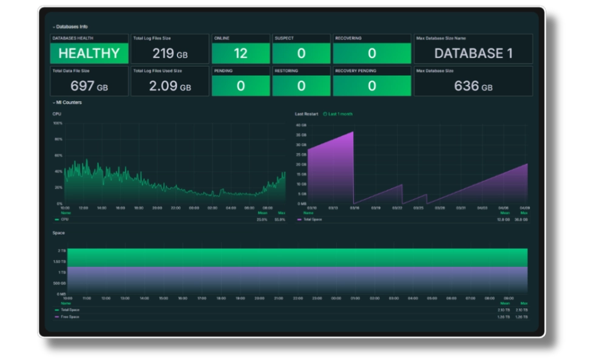The height and width of the screenshot is (364, 607).
Task: Sort CPU legend by Max column
Action: coord(281,213)
